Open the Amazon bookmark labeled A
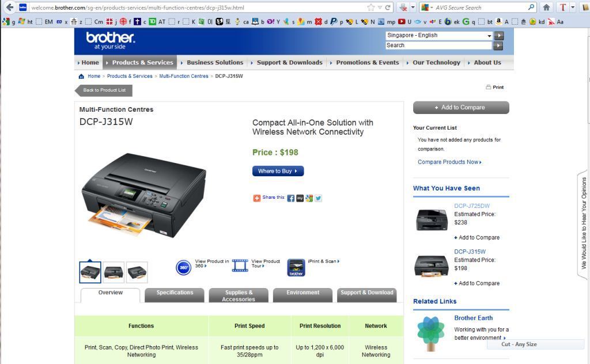 [502, 22]
